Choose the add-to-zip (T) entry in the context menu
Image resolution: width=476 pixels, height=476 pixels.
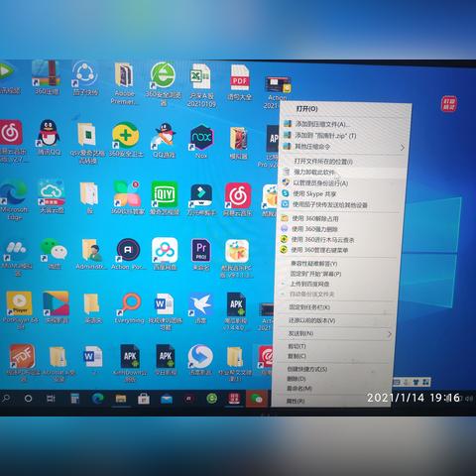[325, 136]
